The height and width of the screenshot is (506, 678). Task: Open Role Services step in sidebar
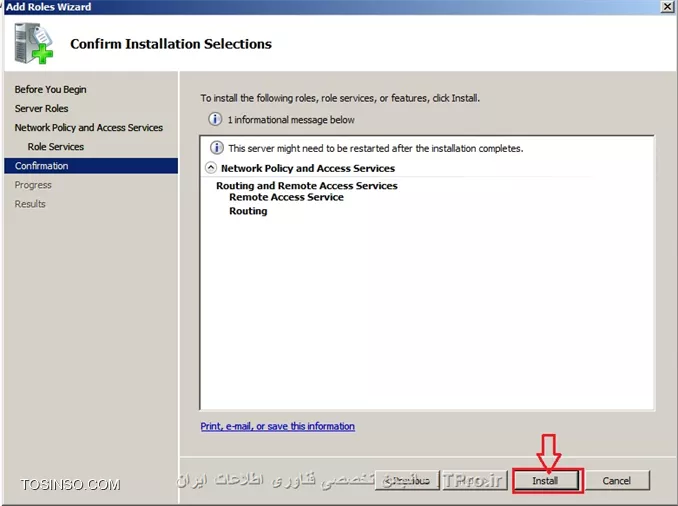(x=56, y=146)
